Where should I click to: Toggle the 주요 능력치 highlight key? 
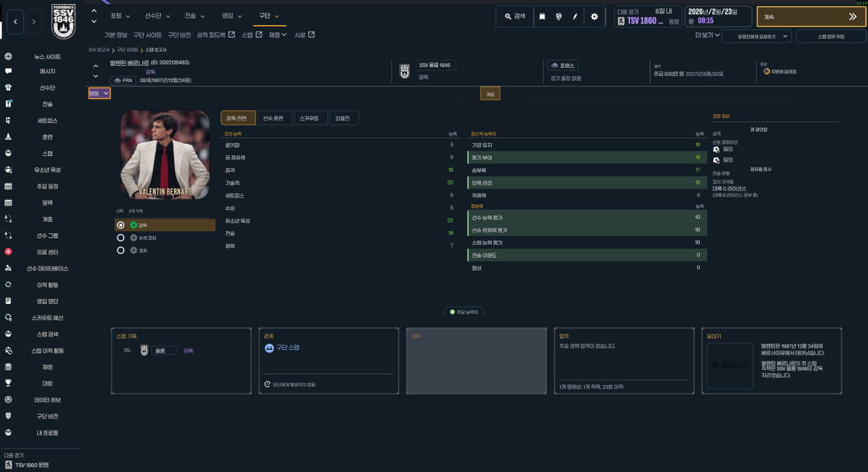pos(464,312)
